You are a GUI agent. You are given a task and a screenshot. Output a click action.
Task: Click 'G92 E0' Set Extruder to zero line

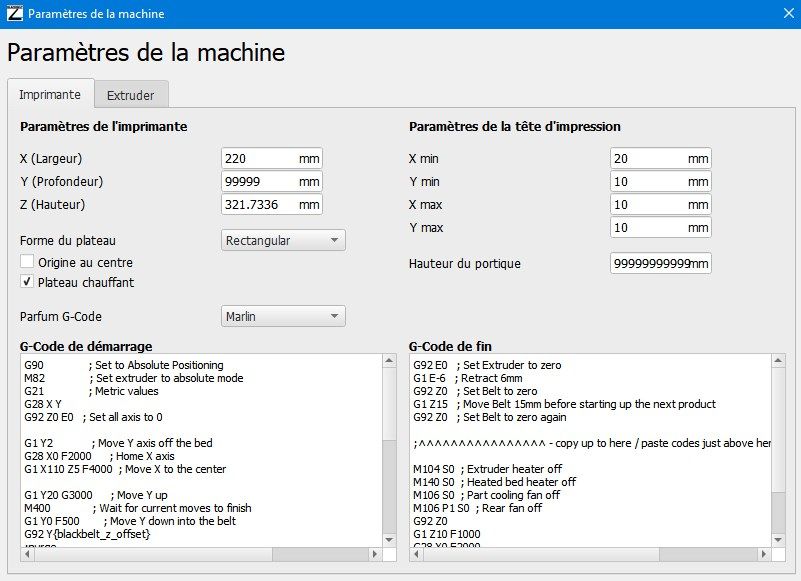pyautogui.click(x=487, y=365)
